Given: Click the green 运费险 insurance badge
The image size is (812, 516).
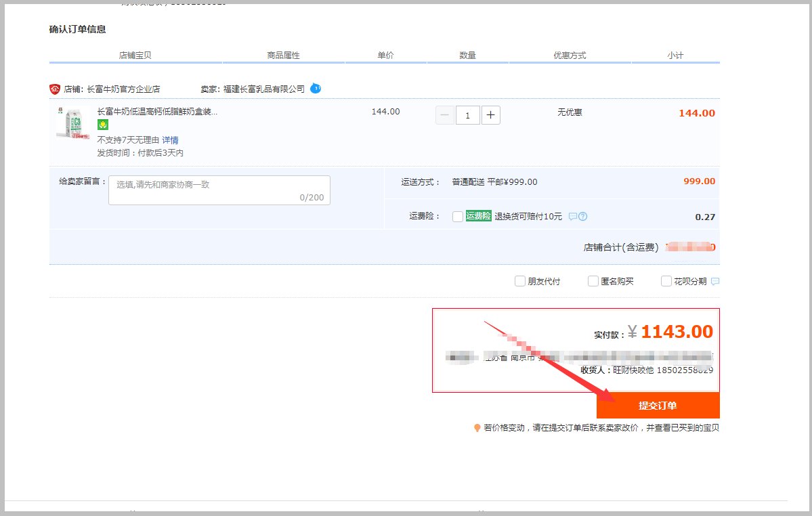Looking at the screenshot, I should pos(479,216).
